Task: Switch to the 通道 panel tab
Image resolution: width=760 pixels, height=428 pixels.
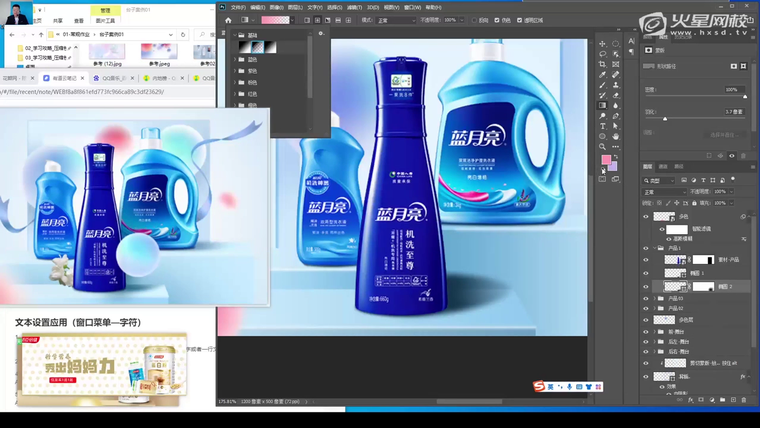Action: coord(664,166)
